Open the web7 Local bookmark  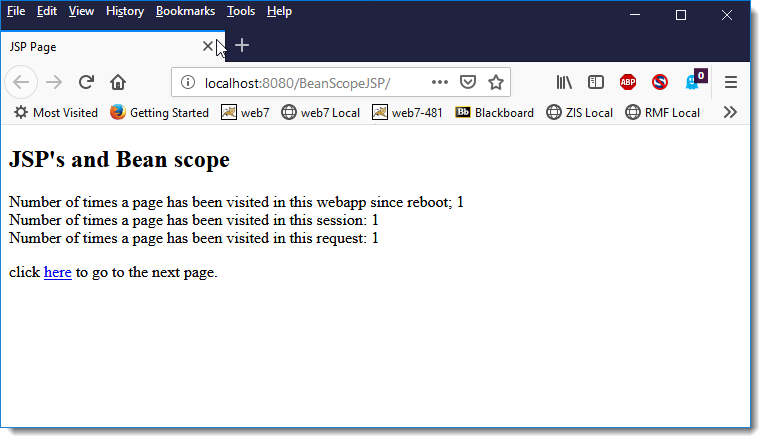[x=320, y=113]
